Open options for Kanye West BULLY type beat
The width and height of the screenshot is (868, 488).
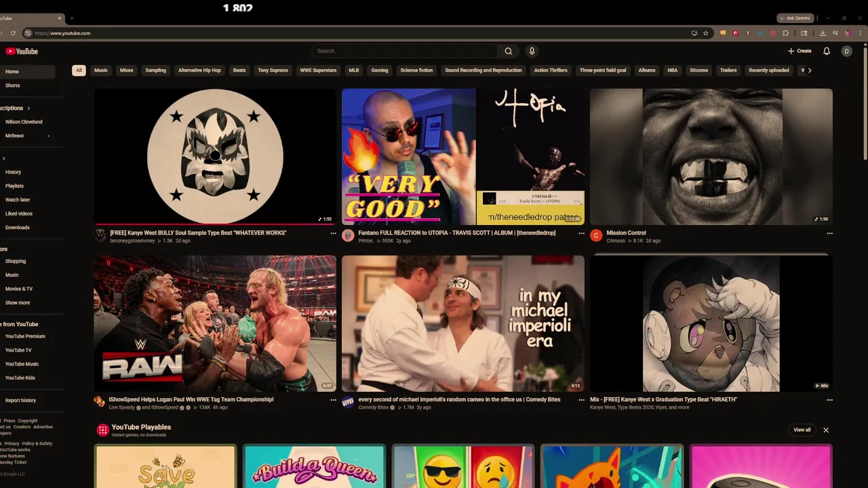tap(333, 233)
